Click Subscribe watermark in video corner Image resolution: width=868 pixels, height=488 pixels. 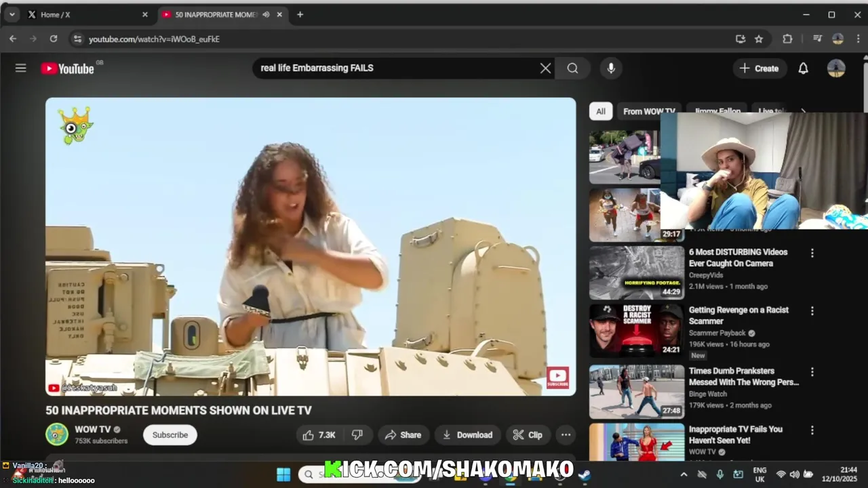tap(557, 378)
